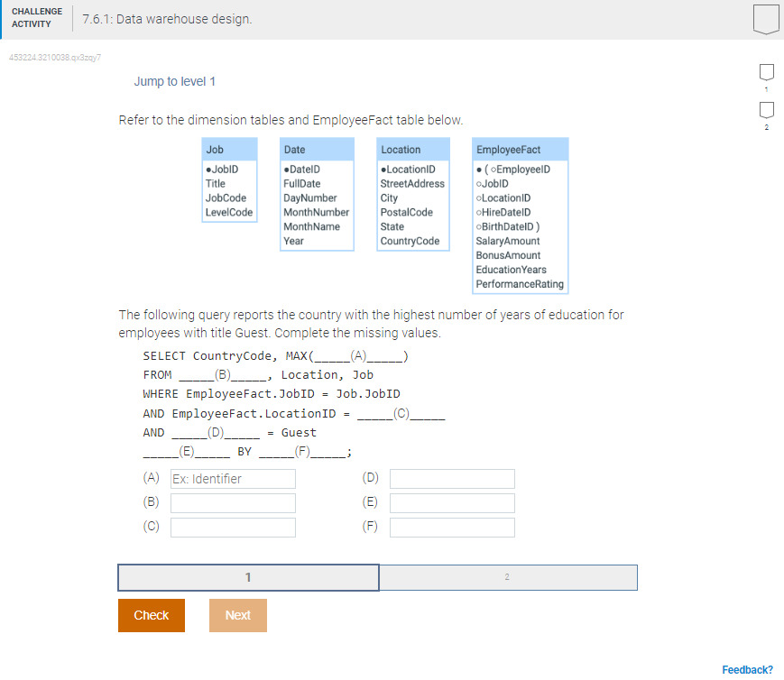Click the Check button
This screenshot has width=784, height=680.
click(x=151, y=614)
